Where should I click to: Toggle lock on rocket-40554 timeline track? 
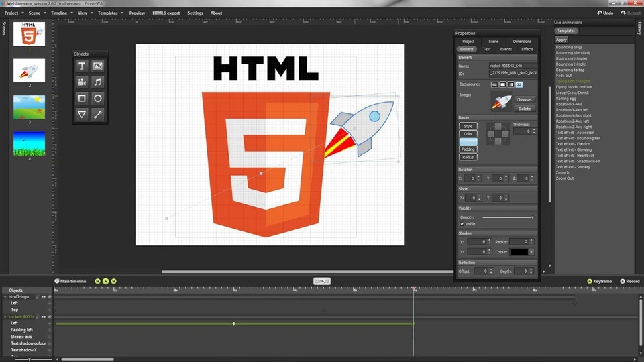pos(37,316)
